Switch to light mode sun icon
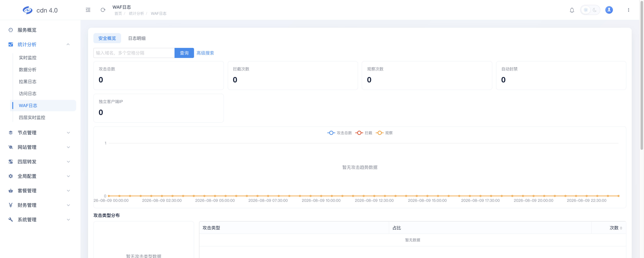Screen dimensions: 644x258 pyautogui.click(x=586, y=10)
